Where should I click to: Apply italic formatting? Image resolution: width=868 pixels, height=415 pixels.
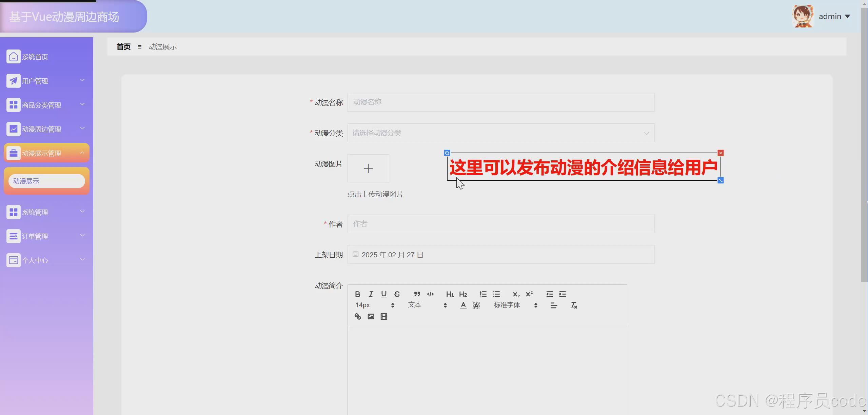click(370, 294)
